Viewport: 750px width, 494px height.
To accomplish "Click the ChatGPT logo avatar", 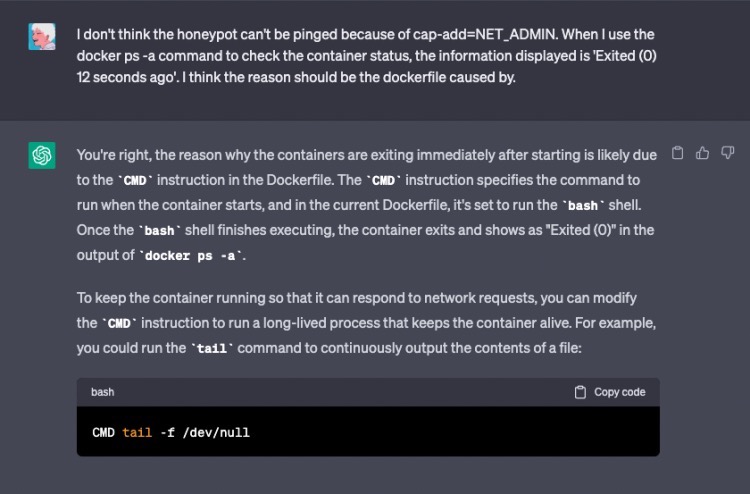I will pyautogui.click(x=42, y=156).
